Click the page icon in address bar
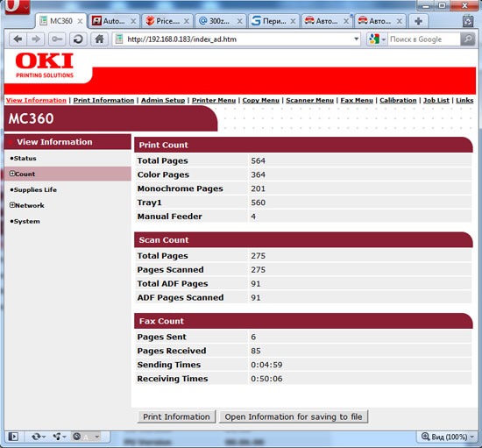The image size is (482, 448). 119,39
